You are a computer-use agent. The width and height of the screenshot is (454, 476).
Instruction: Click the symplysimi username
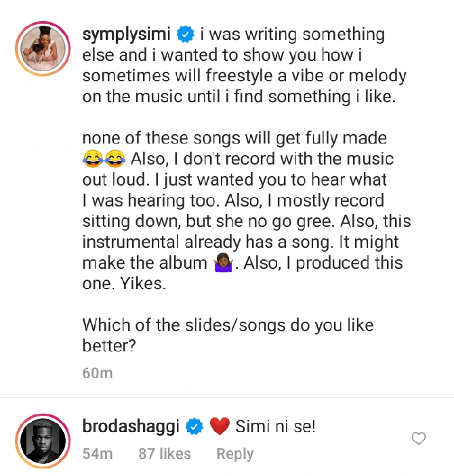(x=128, y=34)
